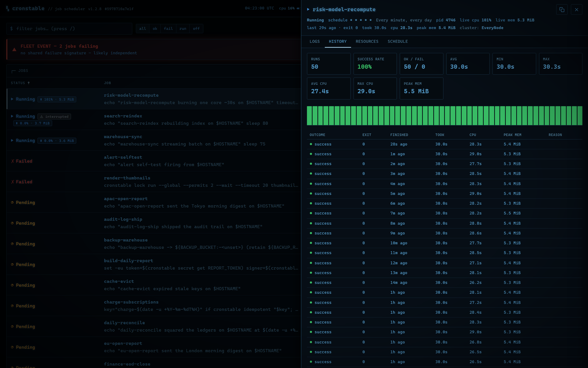Click the RUNS 50 stat card
Image resolution: width=588 pixels, height=368 pixels.
click(328, 64)
